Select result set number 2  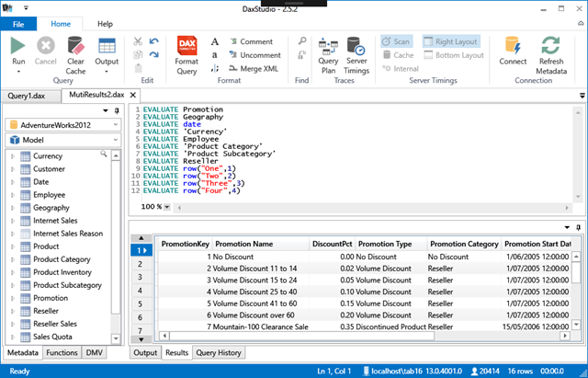click(141, 264)
